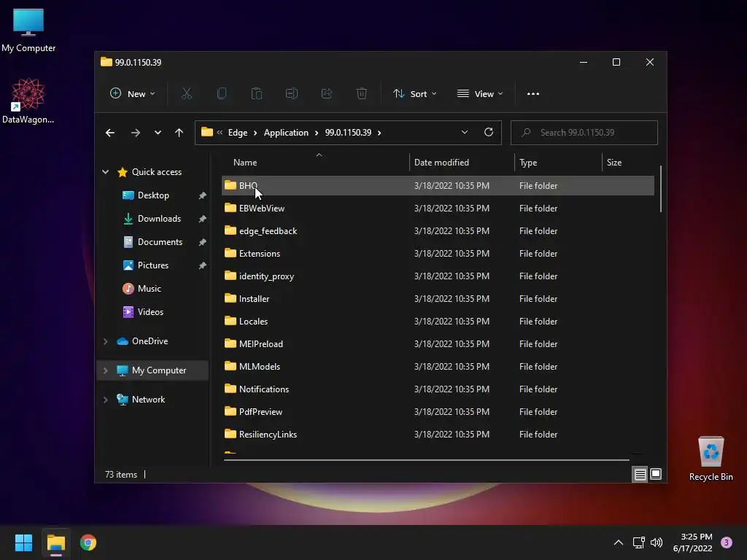The width and height of the screenshot is (747, 560).
Task: Select the EBWebView folder
Action: 438,208
